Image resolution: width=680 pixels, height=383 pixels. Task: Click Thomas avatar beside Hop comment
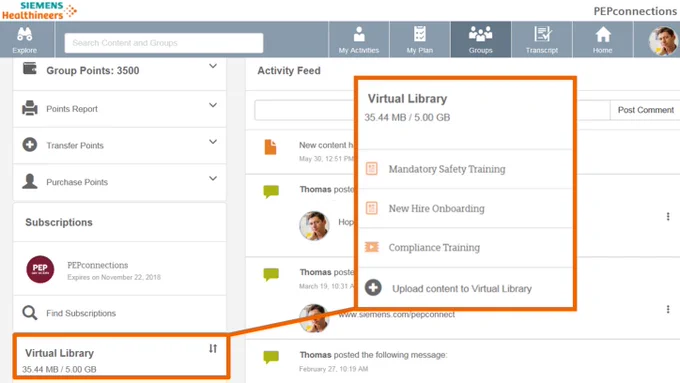(x=314, y=226)
